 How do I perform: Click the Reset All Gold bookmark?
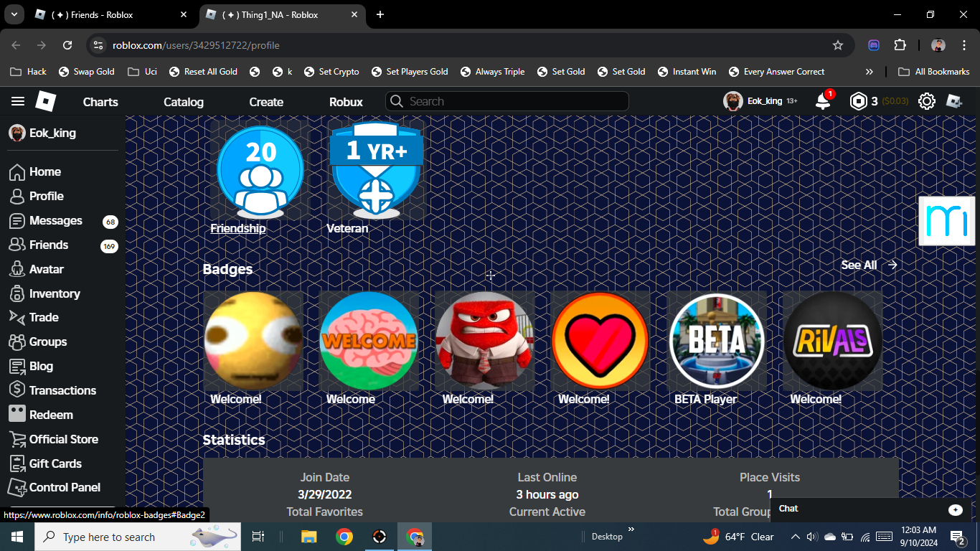204,72
